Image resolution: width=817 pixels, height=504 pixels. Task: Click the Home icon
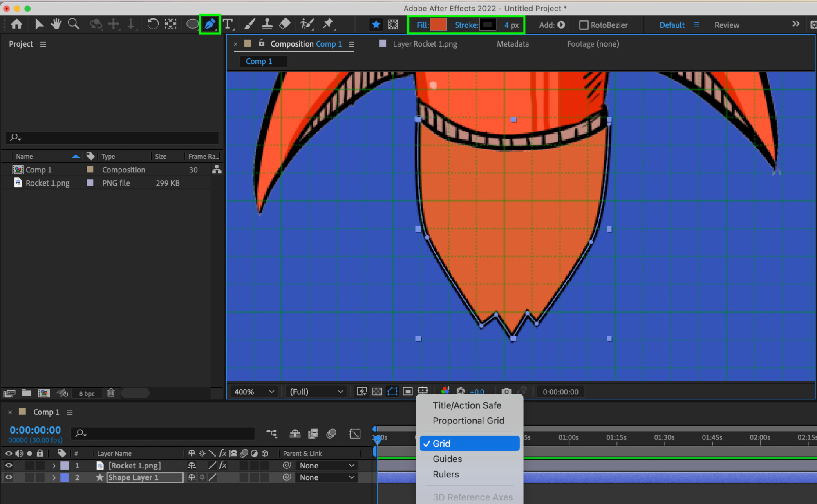pyautogui.click(x=17, y=24)
